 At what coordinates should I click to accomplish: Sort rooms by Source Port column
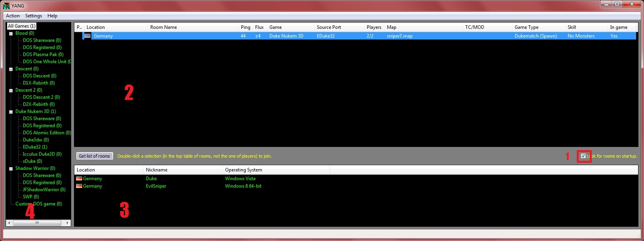[x=339, y=27]
